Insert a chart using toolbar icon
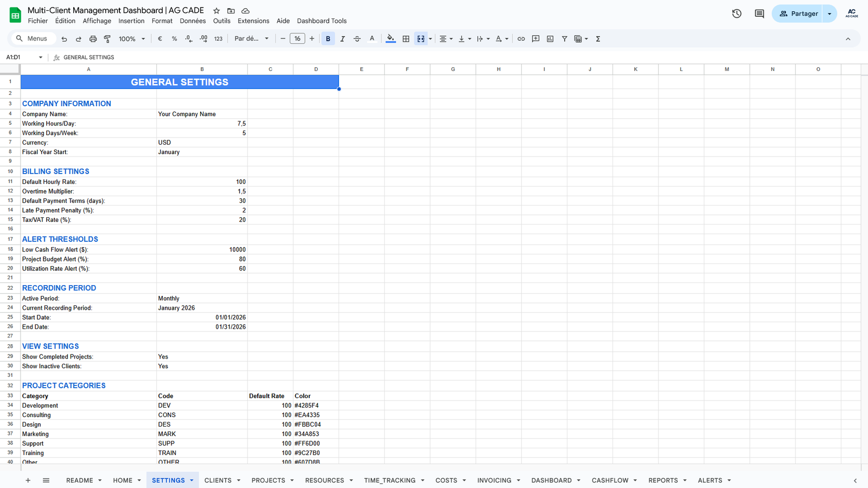868x488 pixels. [x=550, y=39]
